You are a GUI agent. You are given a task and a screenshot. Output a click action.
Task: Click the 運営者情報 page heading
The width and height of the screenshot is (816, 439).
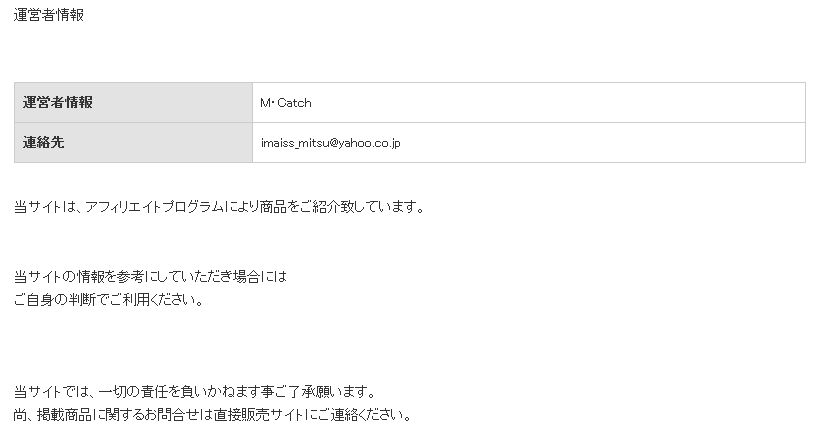[48, 15]
